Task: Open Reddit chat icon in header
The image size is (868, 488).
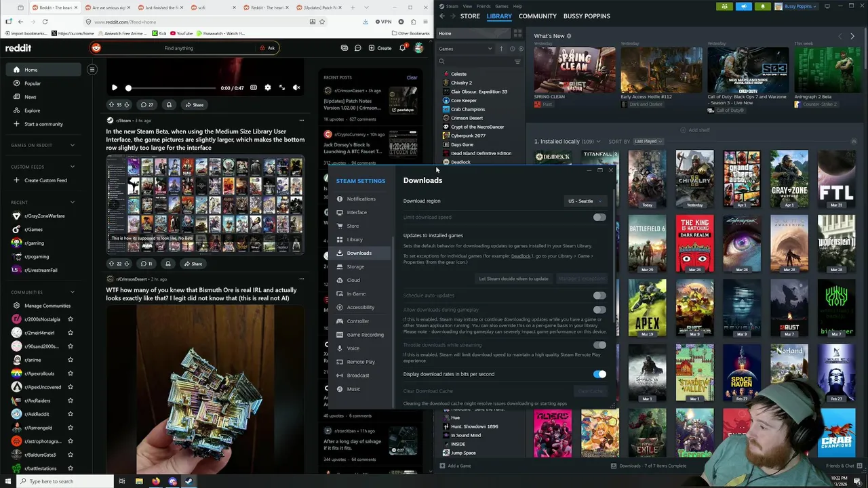Action: coord(357,48)
